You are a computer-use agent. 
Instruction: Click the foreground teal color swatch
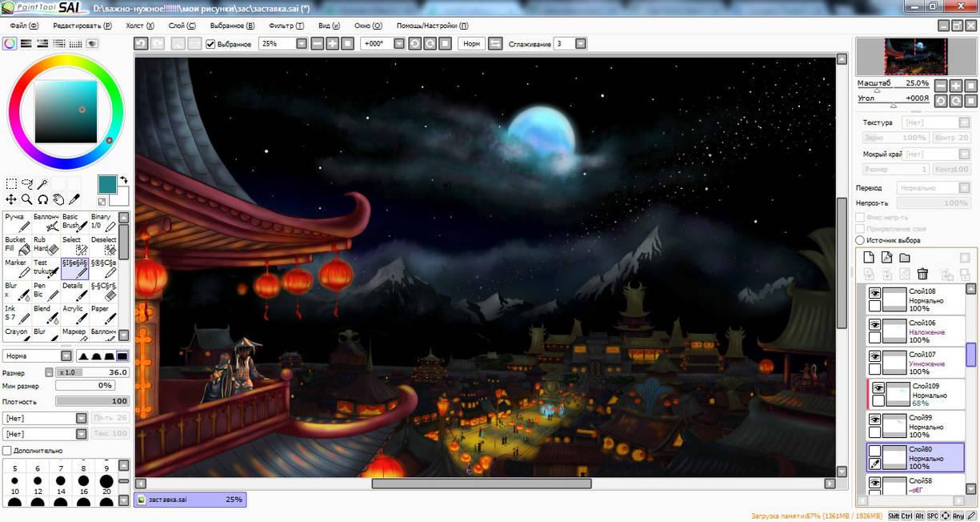107,184
